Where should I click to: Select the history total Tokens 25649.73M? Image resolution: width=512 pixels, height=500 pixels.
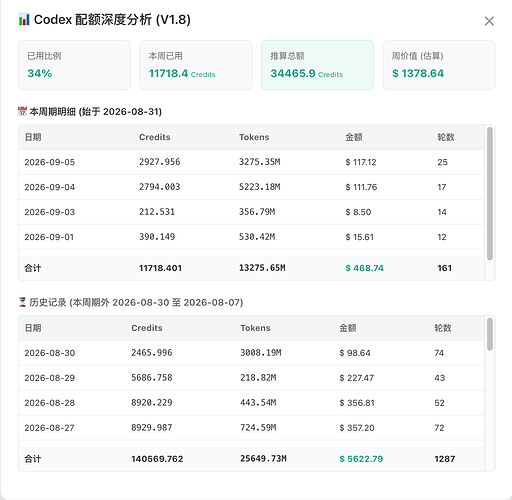[263, 459]
